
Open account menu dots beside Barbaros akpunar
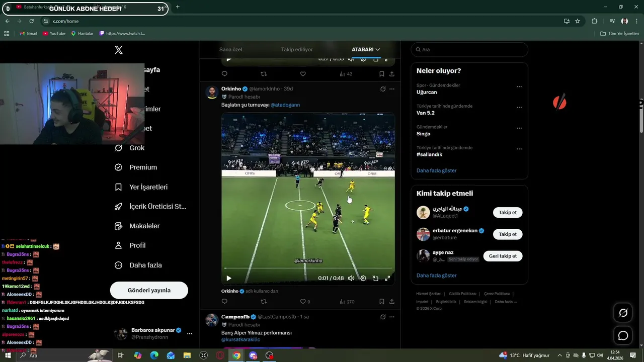190,333
